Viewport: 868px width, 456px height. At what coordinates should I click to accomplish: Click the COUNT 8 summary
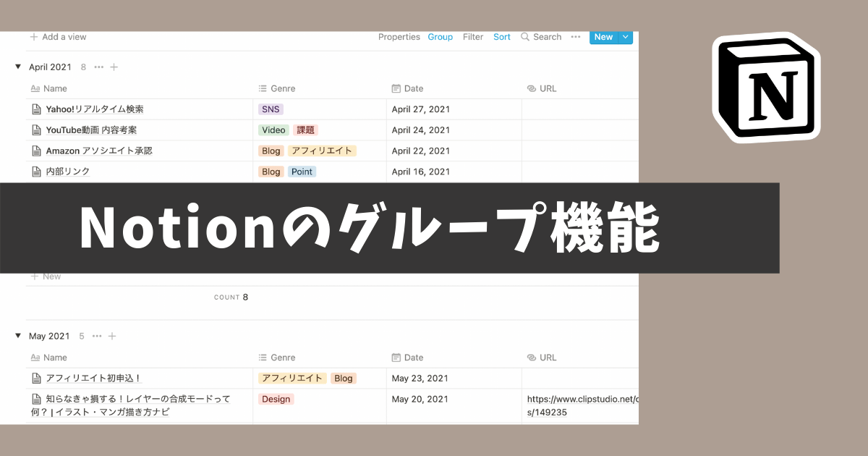231,297
